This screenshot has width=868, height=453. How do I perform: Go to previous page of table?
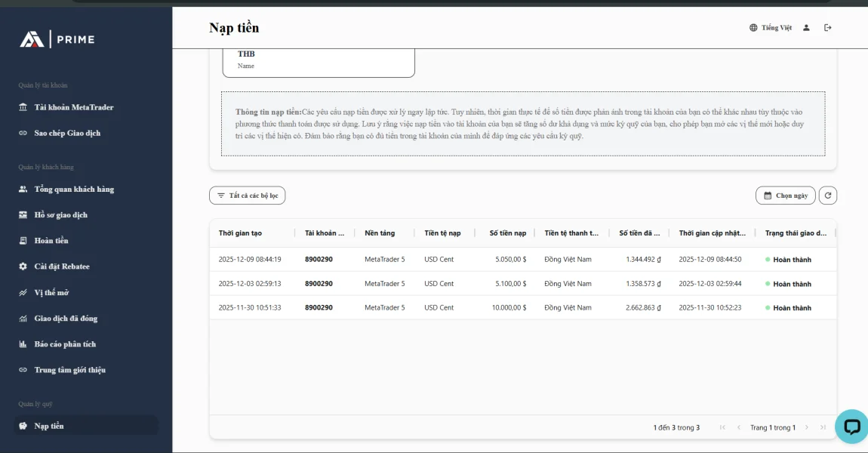coord(738,427)
